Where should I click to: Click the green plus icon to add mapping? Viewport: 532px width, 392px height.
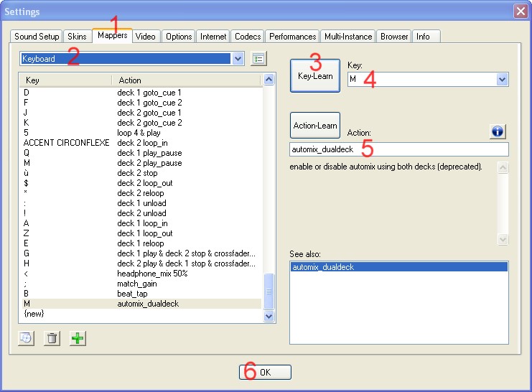point(78,338)
